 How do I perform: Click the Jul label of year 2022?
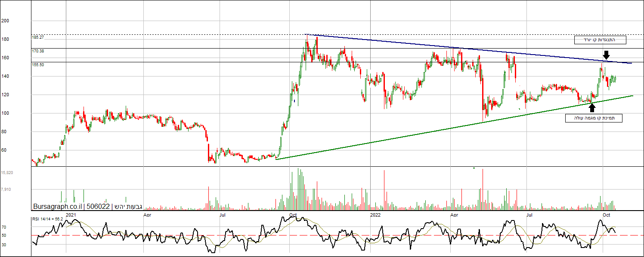pyautogui.click(x=529, y=214)
